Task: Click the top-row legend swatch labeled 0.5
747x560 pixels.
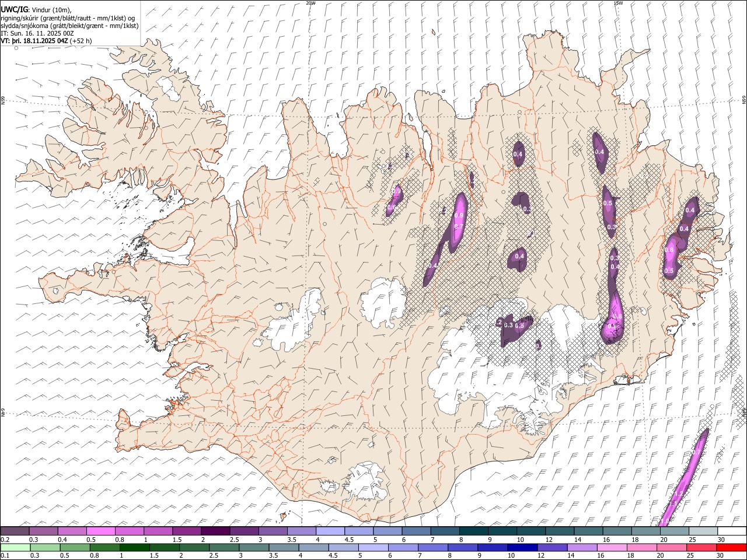Action: coord(100,531)
